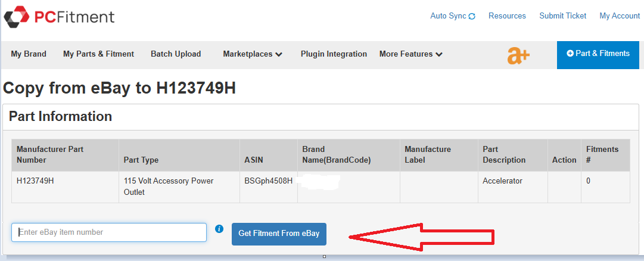The image size is (644, 261).
Task: Click the Auto Sync refresh icon
Action: (x=472, y=17)
